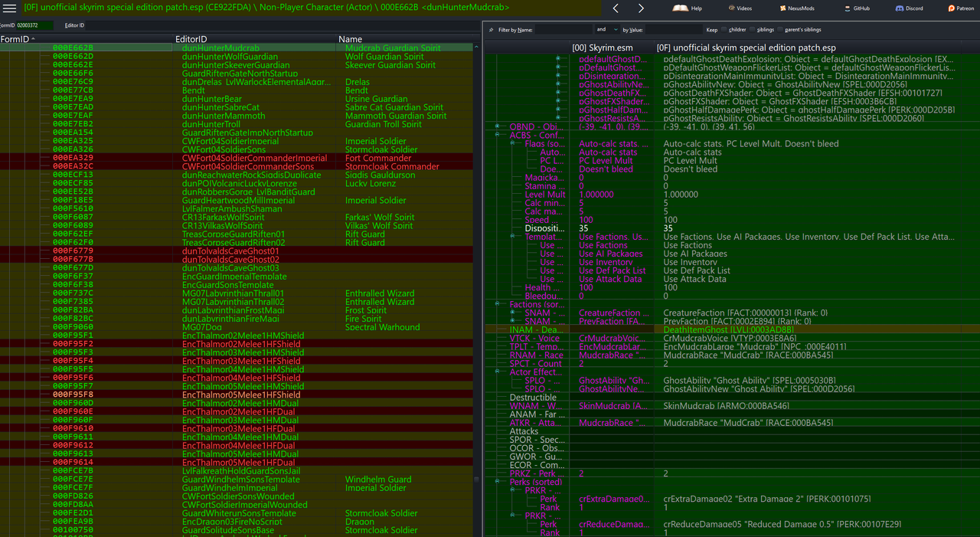Expand the pGhostHalfDamagePerk property row

pyautogui.click(x=558, y=110)
